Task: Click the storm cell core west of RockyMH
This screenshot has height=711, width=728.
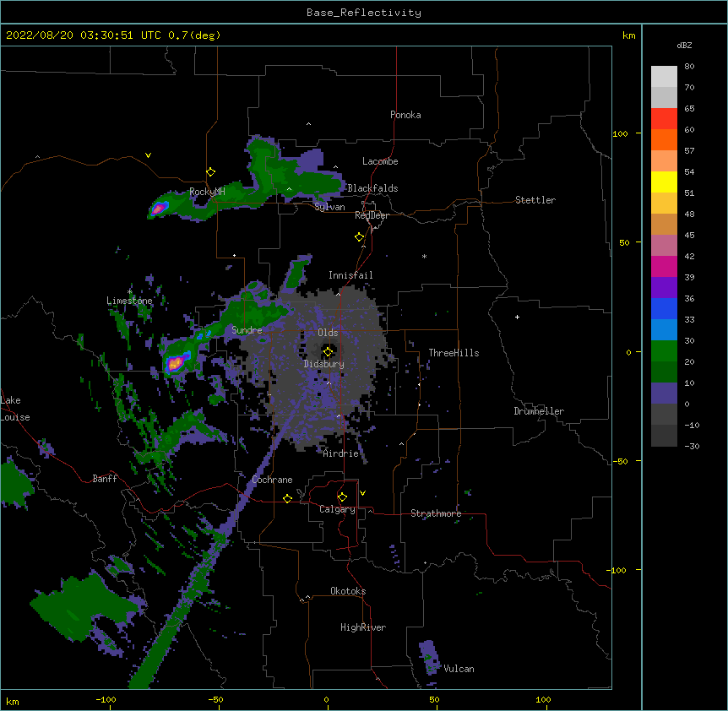Action: 159,209
